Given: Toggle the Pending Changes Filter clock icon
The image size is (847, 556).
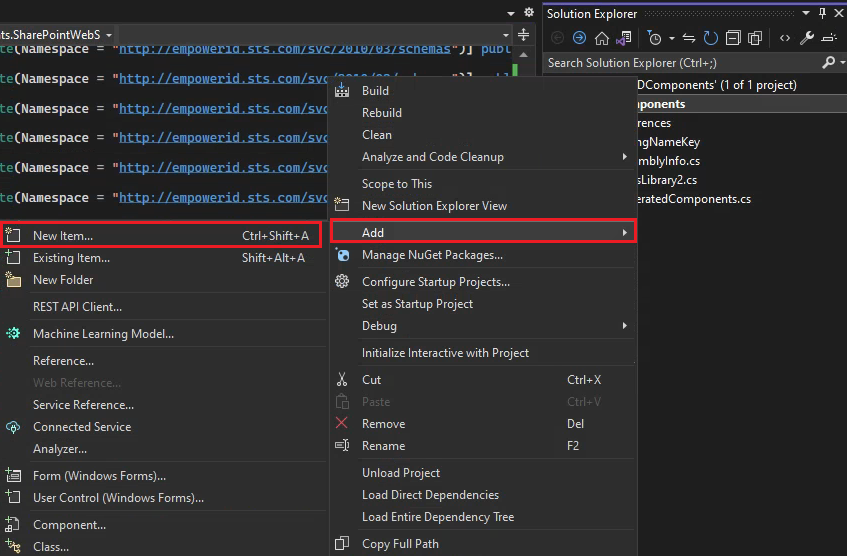Looking at the screenshot, I should [654, 38].
